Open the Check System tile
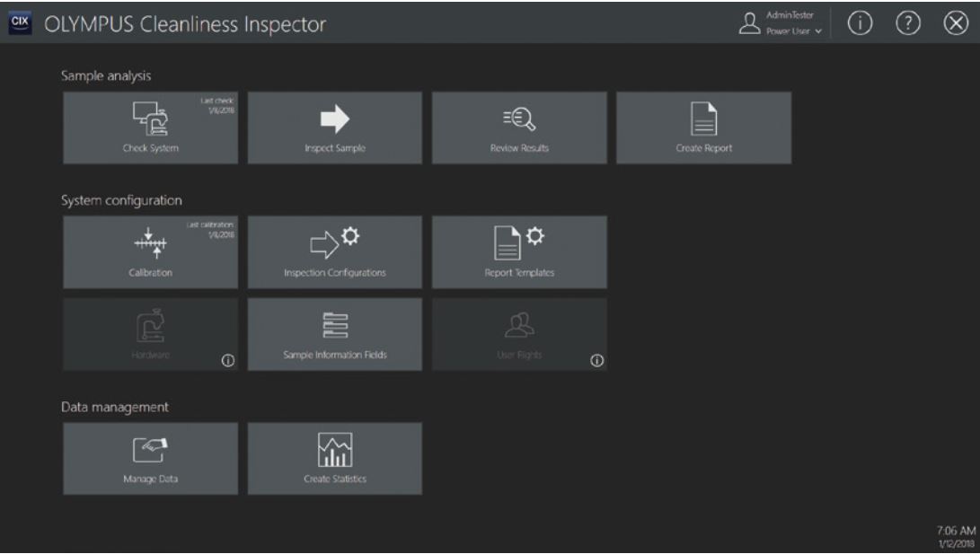The width and height of the screenshot is (980, 554). click(x=150, y=128)
